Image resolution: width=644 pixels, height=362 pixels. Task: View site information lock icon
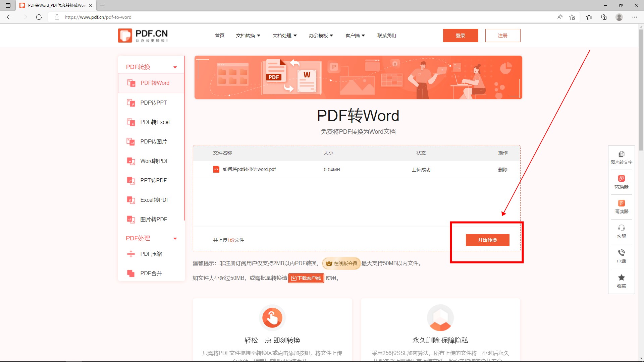coord(57,17)
